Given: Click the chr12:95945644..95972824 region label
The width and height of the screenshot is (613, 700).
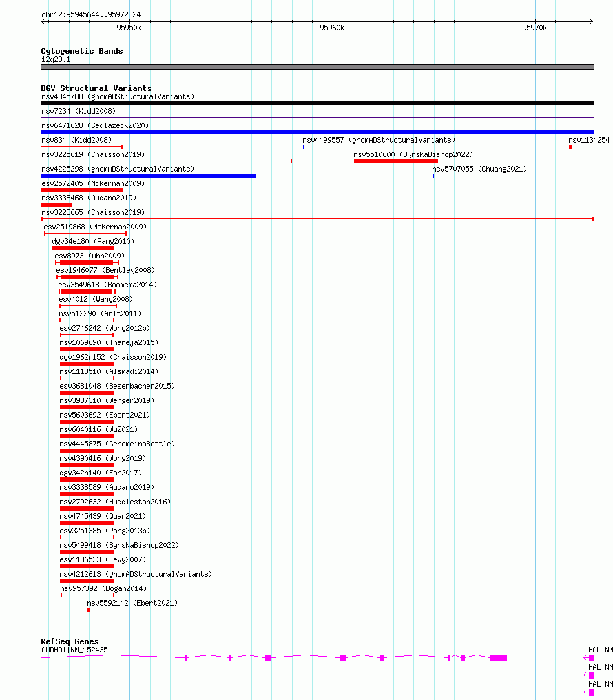Looking at the screenshot, I should [91, 14].
